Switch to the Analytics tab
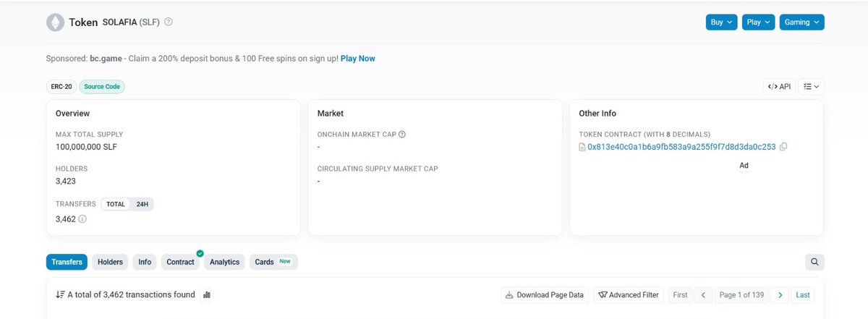The height and width of the screenshot is (319, 868). click(x=224, y=262)
